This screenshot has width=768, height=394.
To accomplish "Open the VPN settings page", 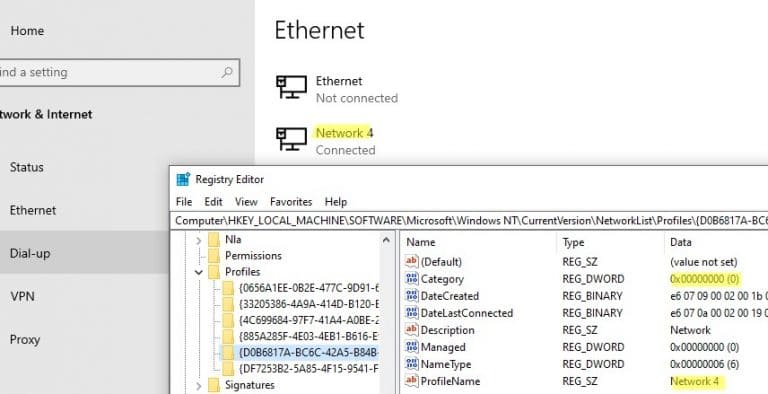I will [23, 296].
